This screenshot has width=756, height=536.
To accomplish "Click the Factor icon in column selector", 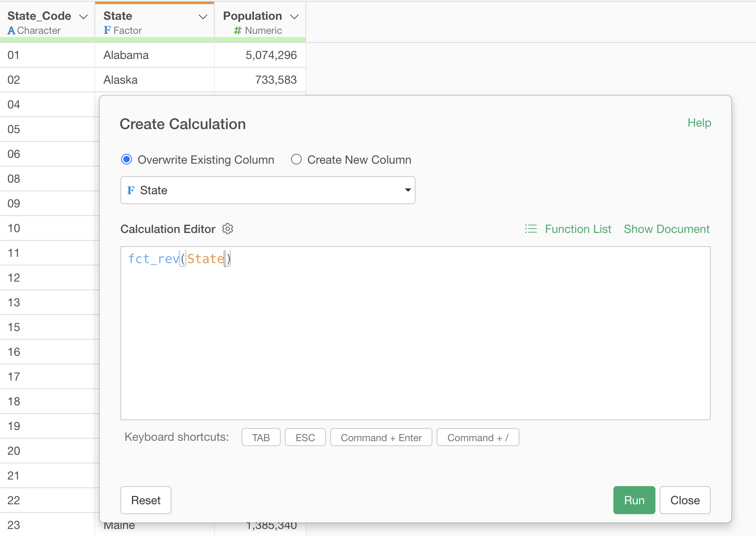I will [x=131, y=190].
